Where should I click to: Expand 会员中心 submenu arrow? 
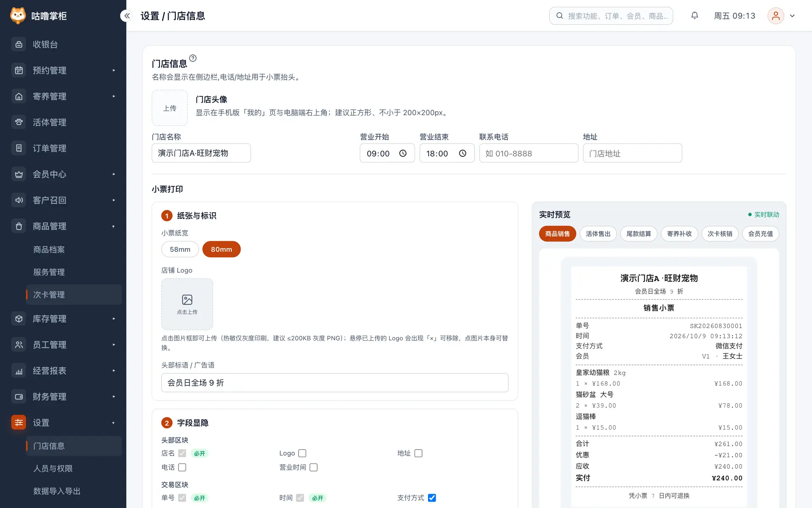point(114,174)
